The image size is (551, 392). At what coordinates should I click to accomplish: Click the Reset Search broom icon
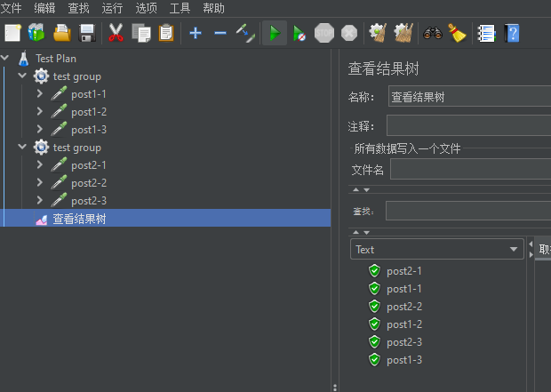[x=457, y=33]
